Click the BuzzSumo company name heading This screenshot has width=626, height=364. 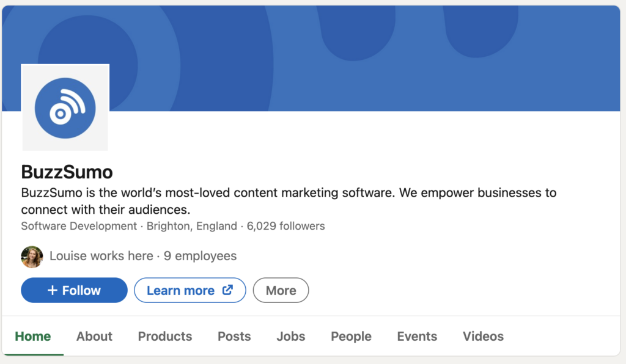(x=67, y=172)
